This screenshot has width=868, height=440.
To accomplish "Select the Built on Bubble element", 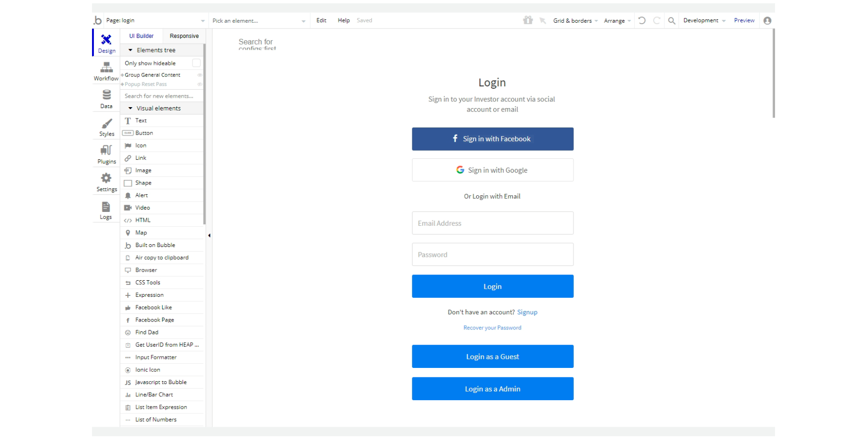I will [x=162, y=245].
